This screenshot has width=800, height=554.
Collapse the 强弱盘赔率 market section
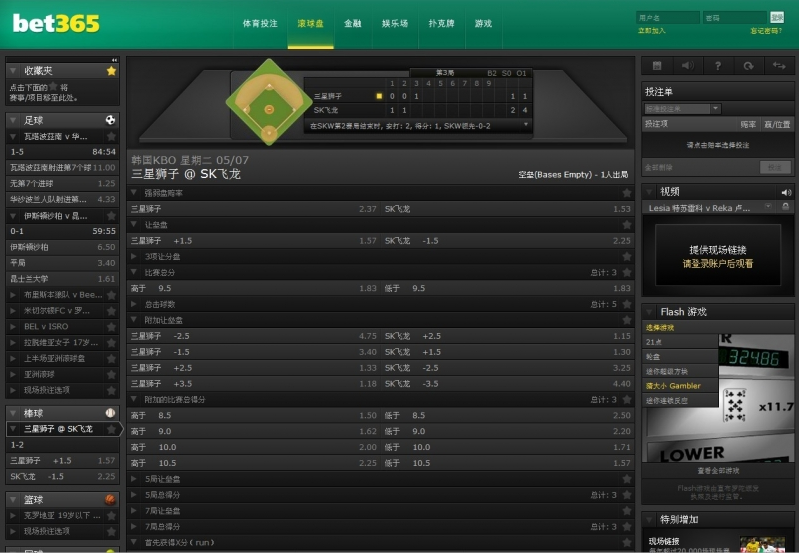point(134,193)
